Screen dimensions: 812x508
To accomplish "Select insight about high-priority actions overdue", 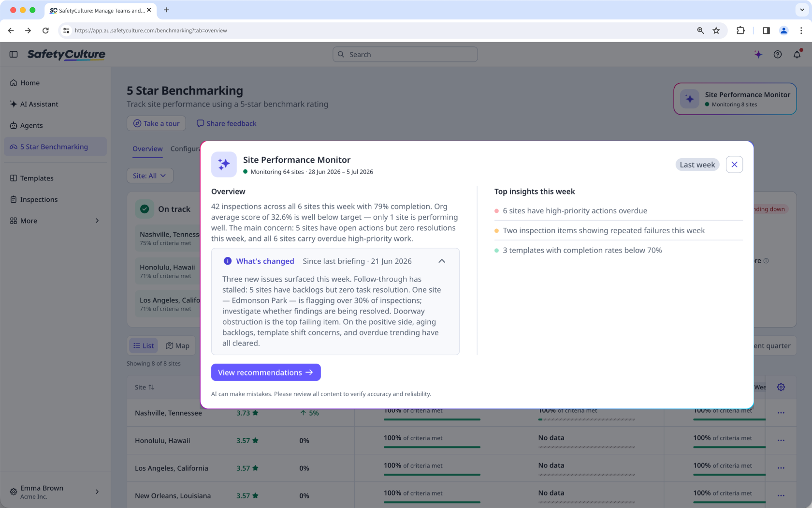I will point(618,210).
